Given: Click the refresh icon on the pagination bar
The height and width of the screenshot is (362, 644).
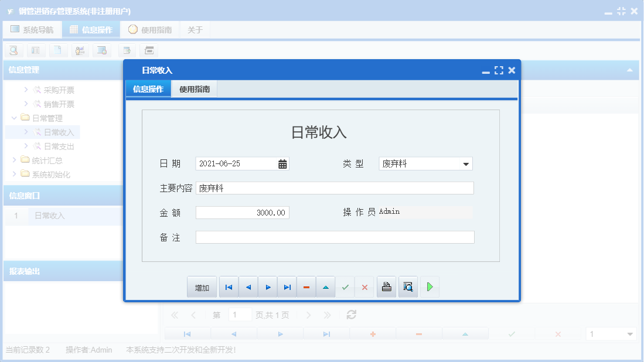Looking at the screenshot, I should 351,315.
